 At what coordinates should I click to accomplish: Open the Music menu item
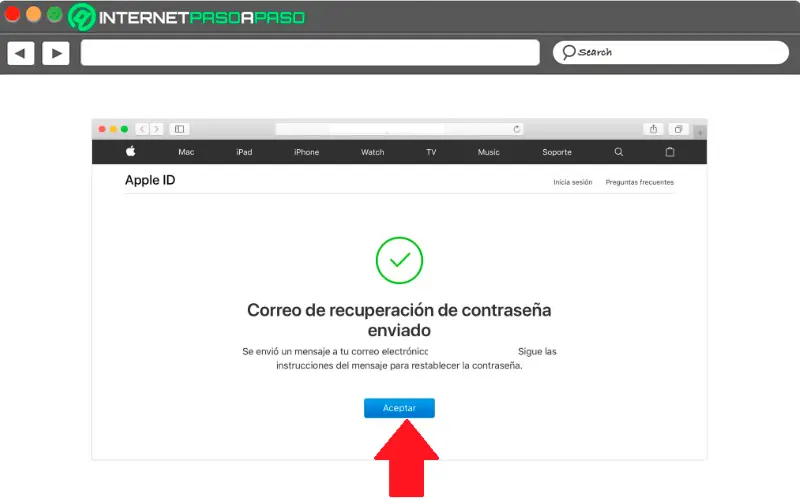(x=488, y=152)
